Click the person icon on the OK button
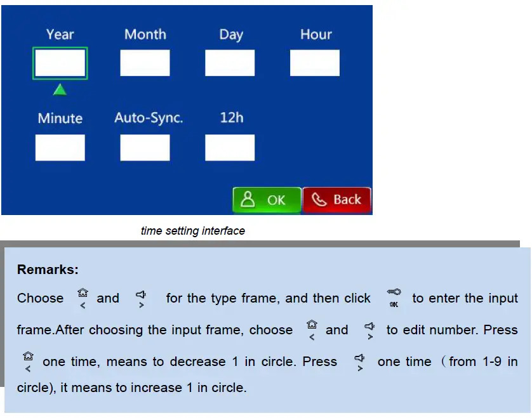The height and width of the screenshot is (418, 532). pyautogui.click(x=248, y=200)
